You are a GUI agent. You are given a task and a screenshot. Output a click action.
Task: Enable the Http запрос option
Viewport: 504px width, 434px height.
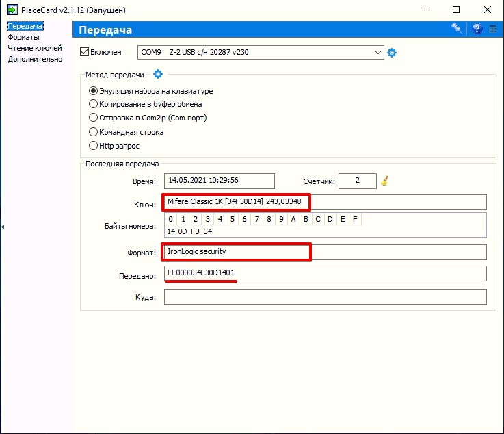coord(94,145)
